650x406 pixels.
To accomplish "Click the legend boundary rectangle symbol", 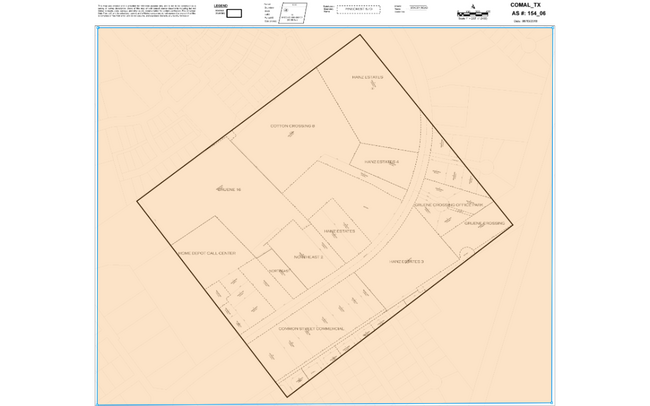I will tap(234, 14).
